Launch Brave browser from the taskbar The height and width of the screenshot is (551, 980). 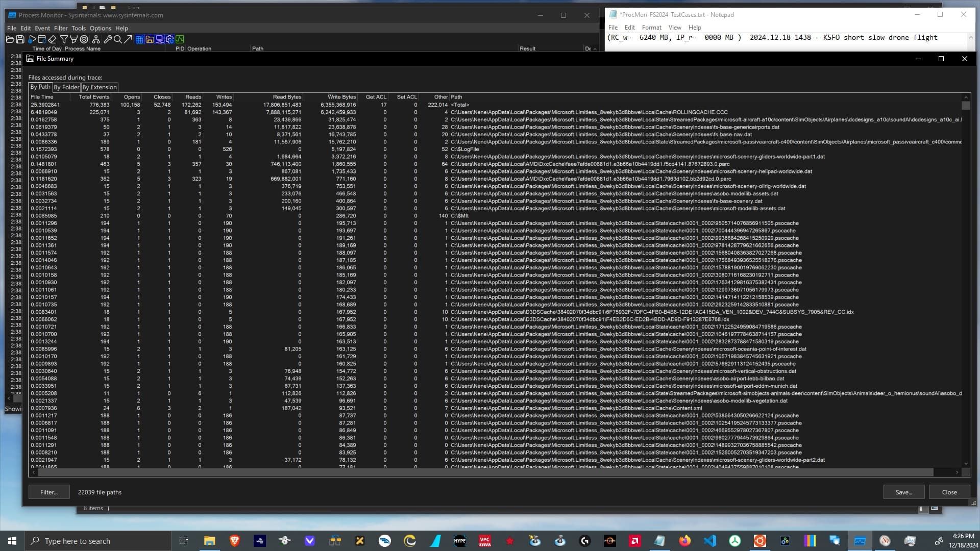pos(234,541)
